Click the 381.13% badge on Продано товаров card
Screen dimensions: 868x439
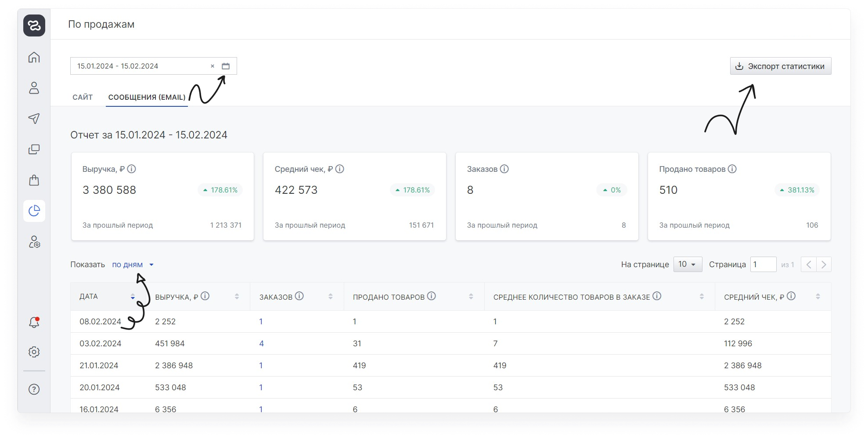[x=797, y=190]
